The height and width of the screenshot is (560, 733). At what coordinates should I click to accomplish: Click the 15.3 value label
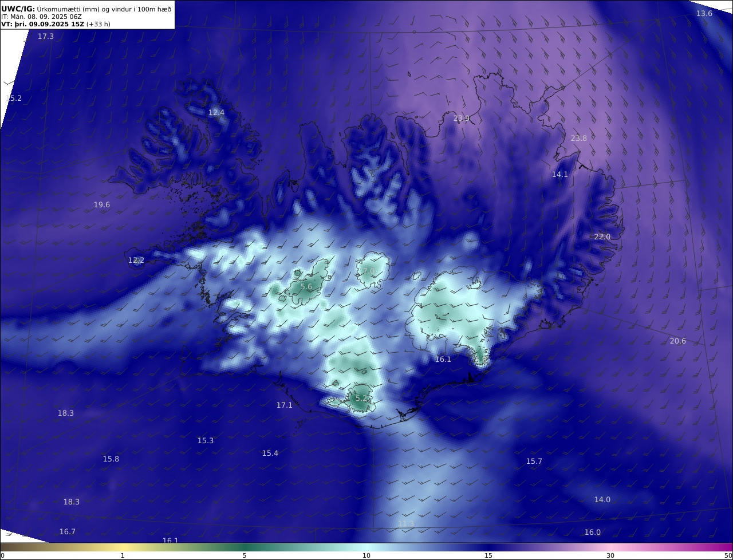(x=206, y=440)
